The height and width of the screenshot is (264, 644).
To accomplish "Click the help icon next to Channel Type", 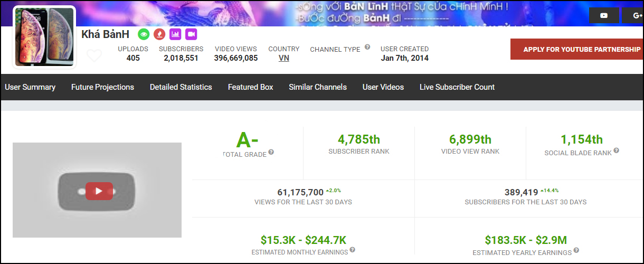I will (x=367, y=48).
